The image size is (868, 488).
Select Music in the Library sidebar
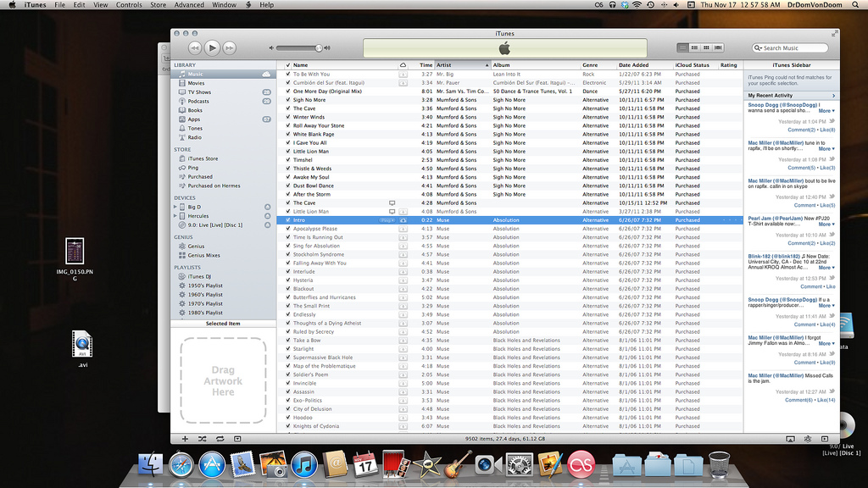(x=223, y=75)
